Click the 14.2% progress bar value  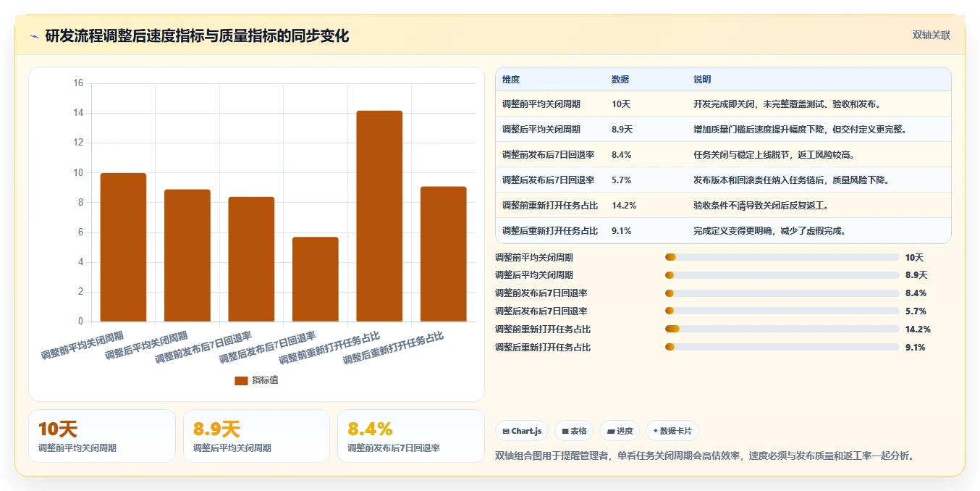coord(918,330)
